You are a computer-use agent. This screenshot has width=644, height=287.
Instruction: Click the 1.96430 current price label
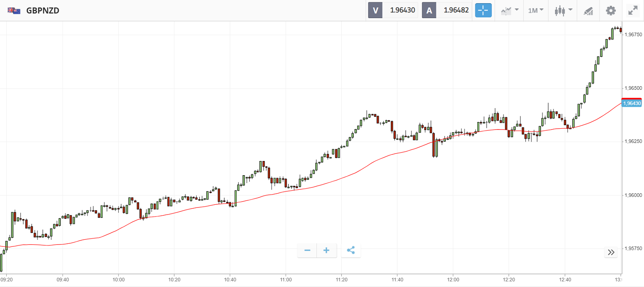[x=632, y=103]
